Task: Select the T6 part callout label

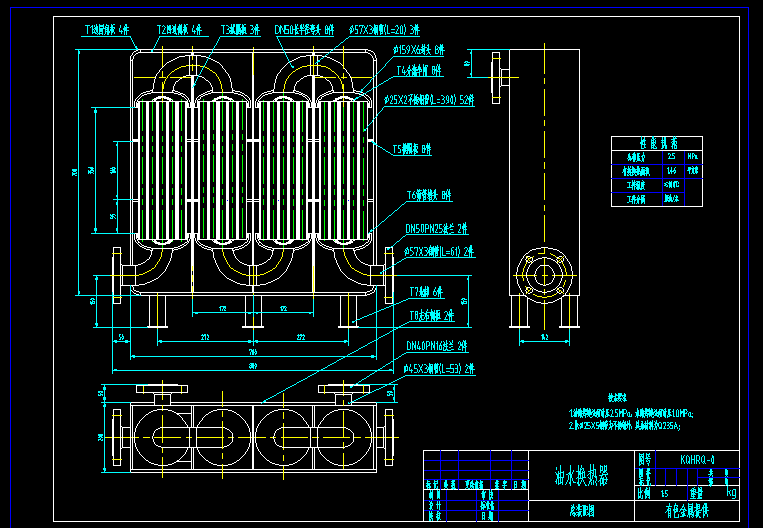Action: tap(429, 196)
